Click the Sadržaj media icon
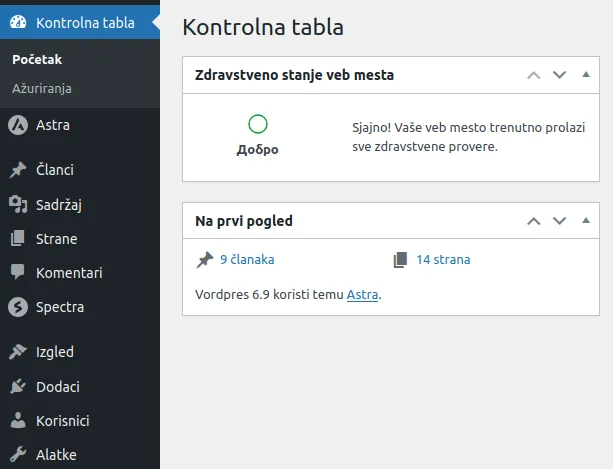 (x=17, y=205)
